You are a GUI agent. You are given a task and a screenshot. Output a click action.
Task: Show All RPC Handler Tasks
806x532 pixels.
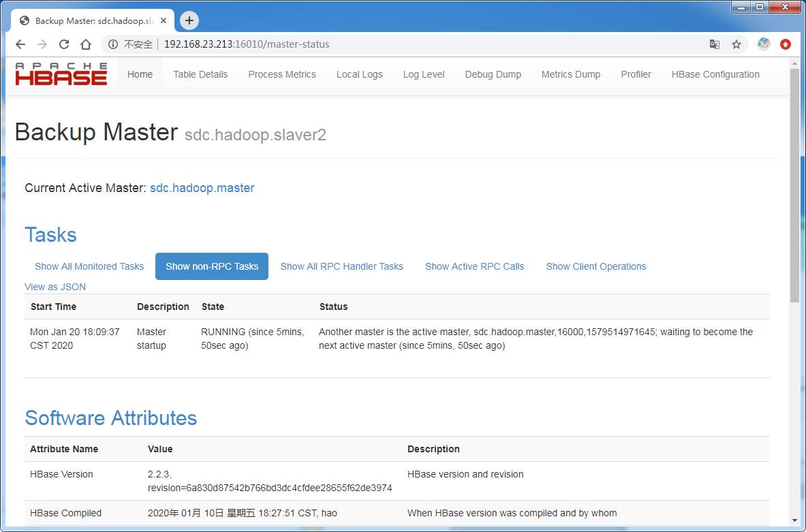342,266
